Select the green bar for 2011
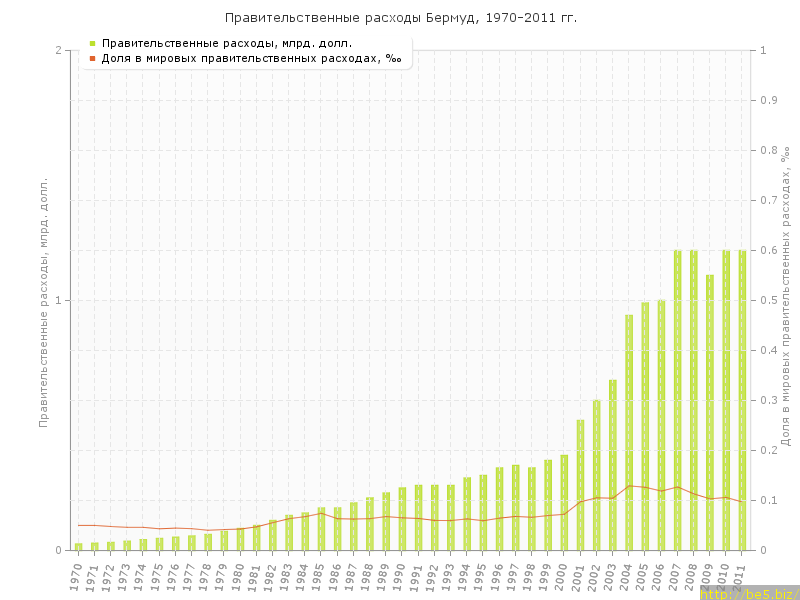800x600 pixels. [x=742, y=400]
